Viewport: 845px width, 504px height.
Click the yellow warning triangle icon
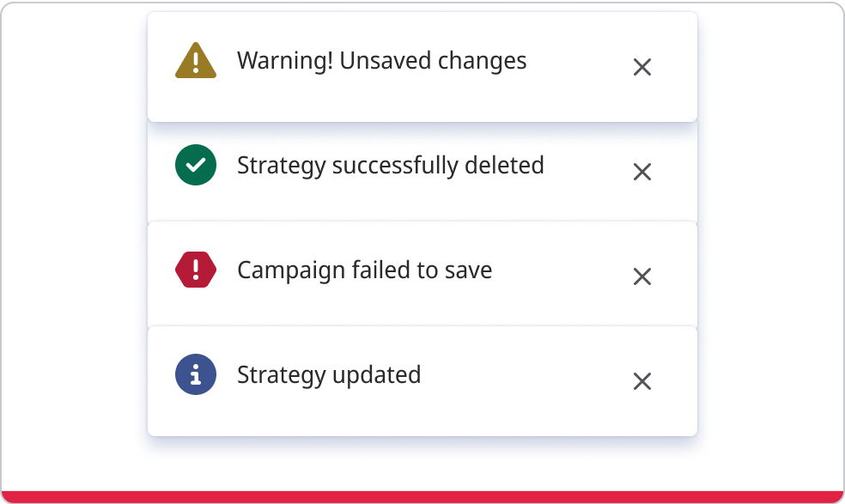pyautogui.click(x=196, y=62)
